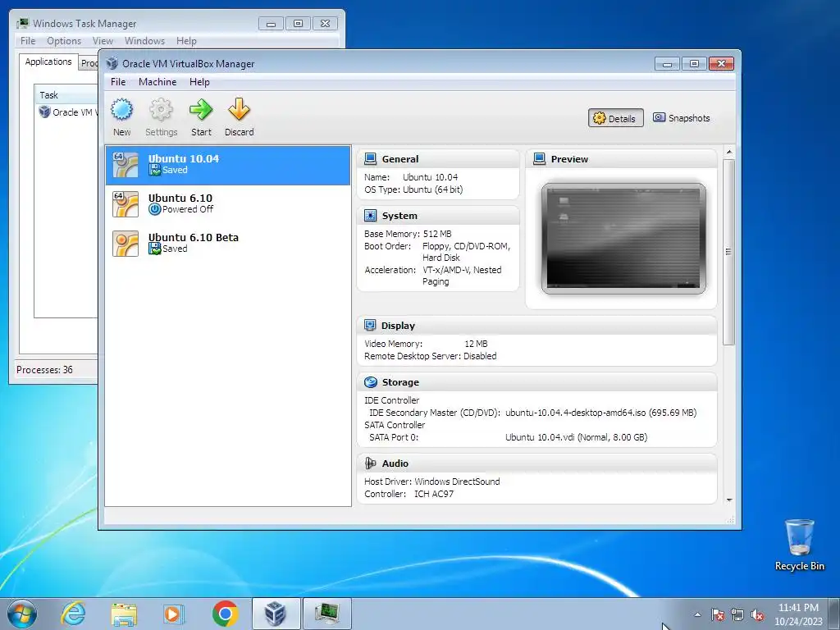Click the Task column header in Task Manager
Screen dimensions: 840x630
pyautogui.click(x=66, y=95)
